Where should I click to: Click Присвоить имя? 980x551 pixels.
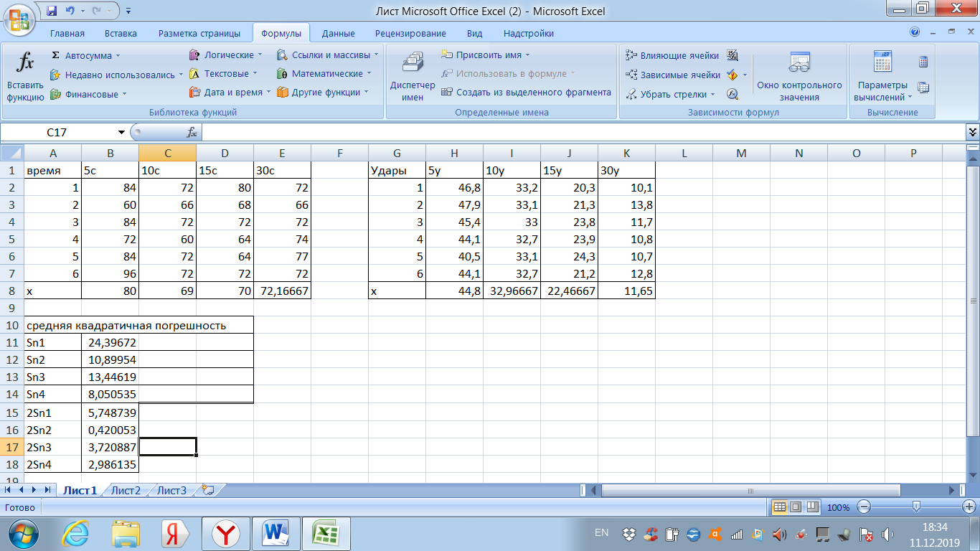point(485,55)
